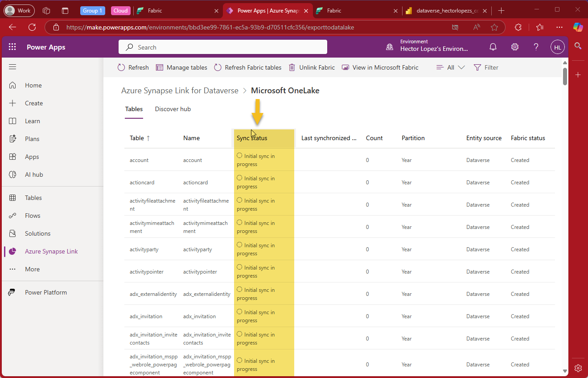Viewport: 588px width, 378px height.
Task: Open the Filter button
Action: tap(486, 67)
